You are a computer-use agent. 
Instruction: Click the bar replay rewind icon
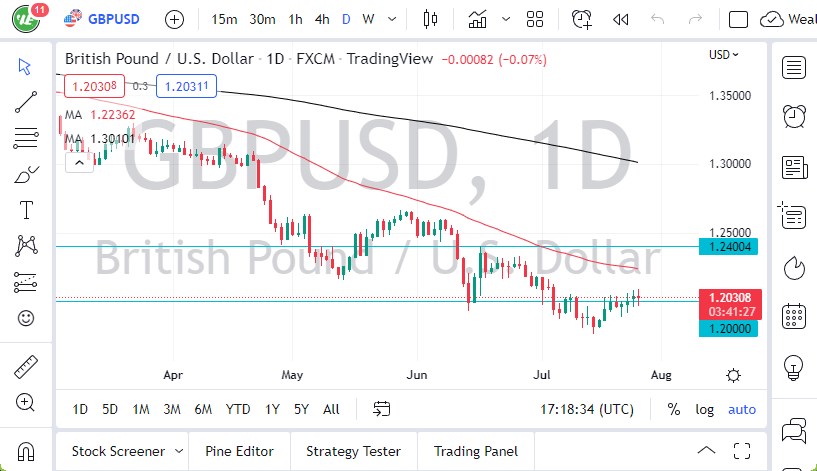point(620,19)
